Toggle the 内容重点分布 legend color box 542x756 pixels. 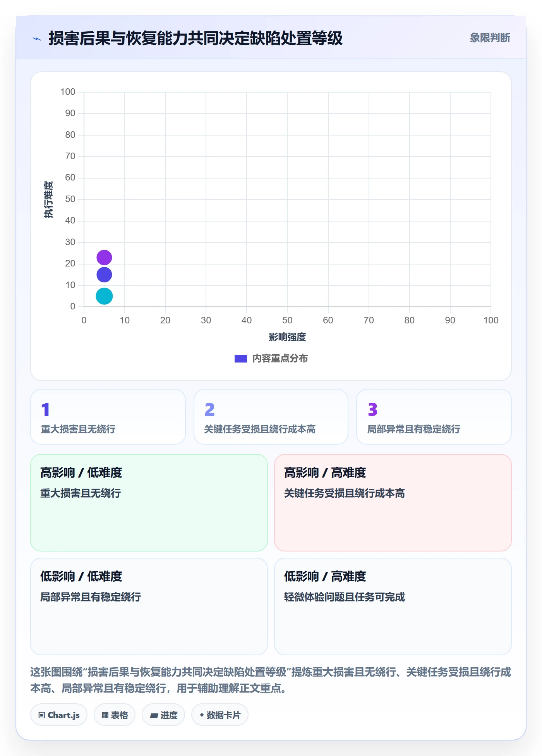pos(241,359)
